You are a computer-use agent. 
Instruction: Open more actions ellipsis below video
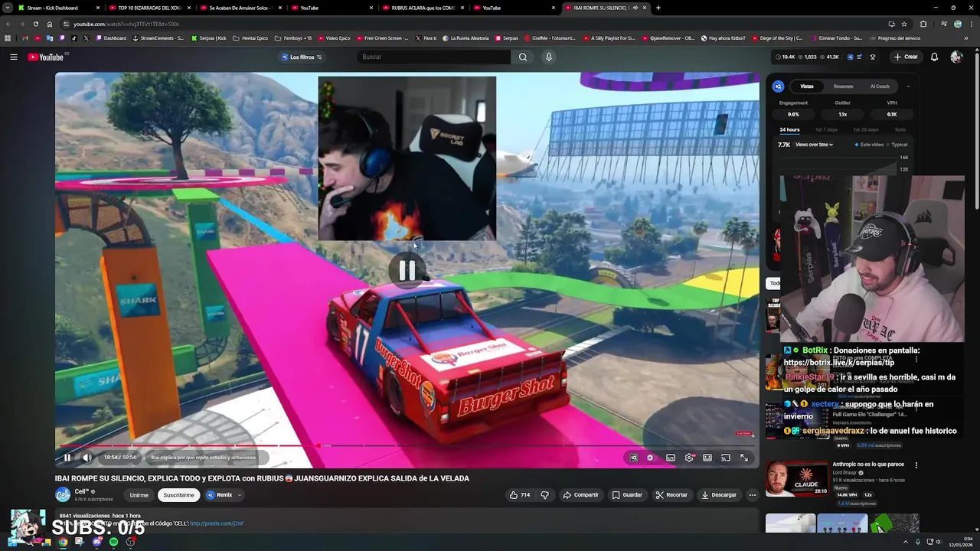point(752,495)
